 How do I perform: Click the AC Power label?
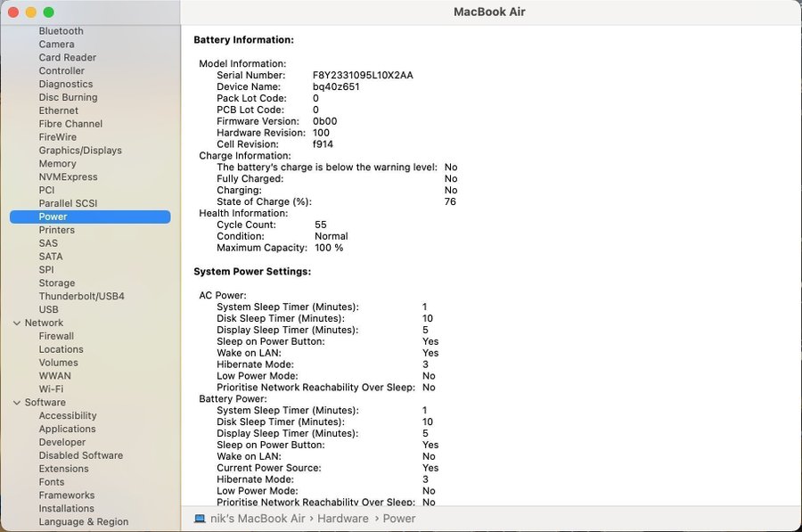coord(223,295)
